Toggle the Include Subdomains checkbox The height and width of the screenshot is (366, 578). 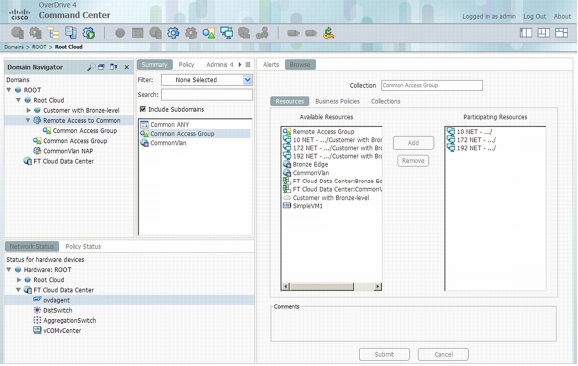tap(143, 109)
